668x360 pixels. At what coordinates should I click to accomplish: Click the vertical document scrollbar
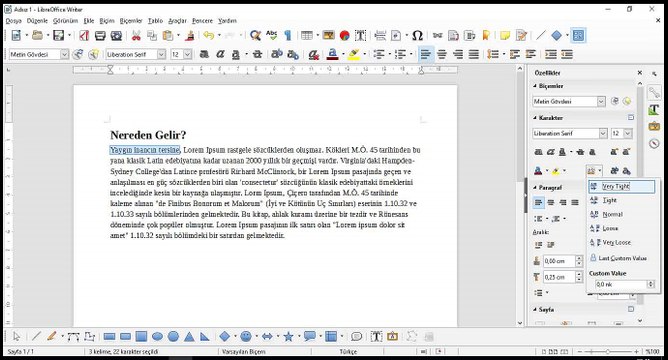tap(520, 196)
